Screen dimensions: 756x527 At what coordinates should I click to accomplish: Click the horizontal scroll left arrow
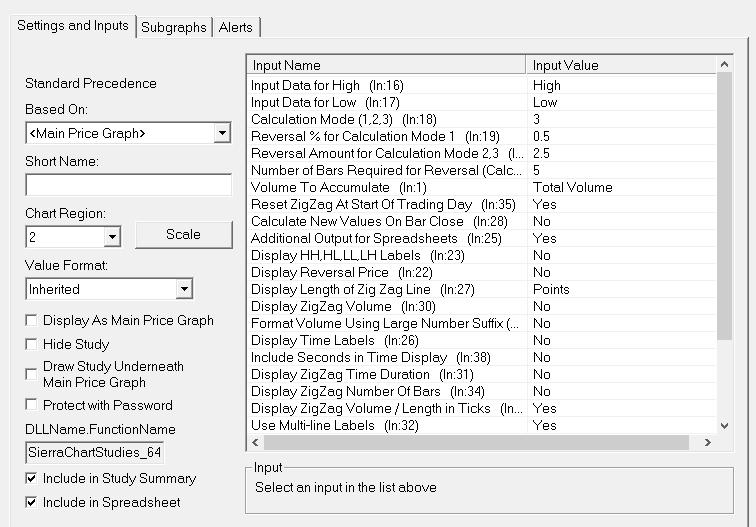[x=256, y=442]
